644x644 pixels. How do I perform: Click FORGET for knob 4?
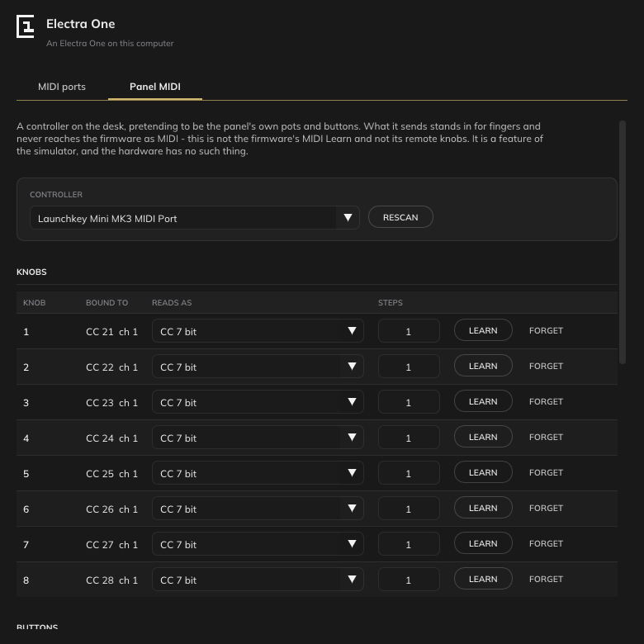point(546,437)
